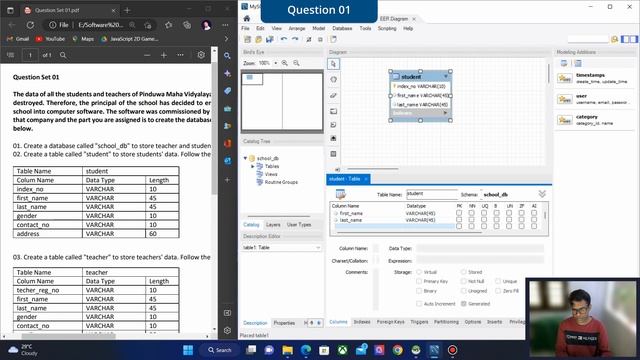
Task: Click the category template icon in Modeling Additions
Action: coord(565,120)
